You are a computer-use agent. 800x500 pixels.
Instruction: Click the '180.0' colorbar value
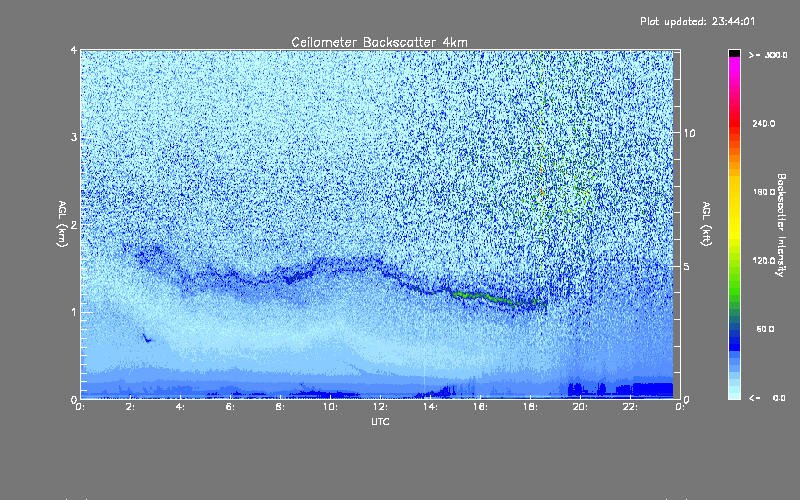click(x=764, y=192)
